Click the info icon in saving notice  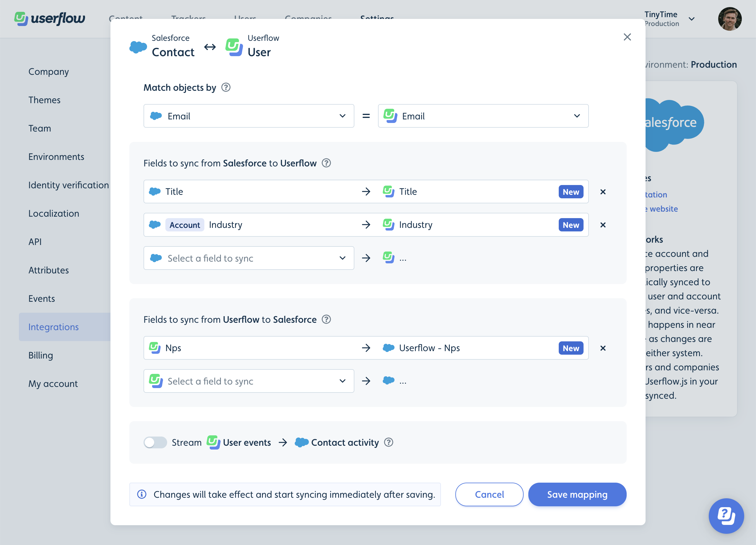(x=142, y=494)
